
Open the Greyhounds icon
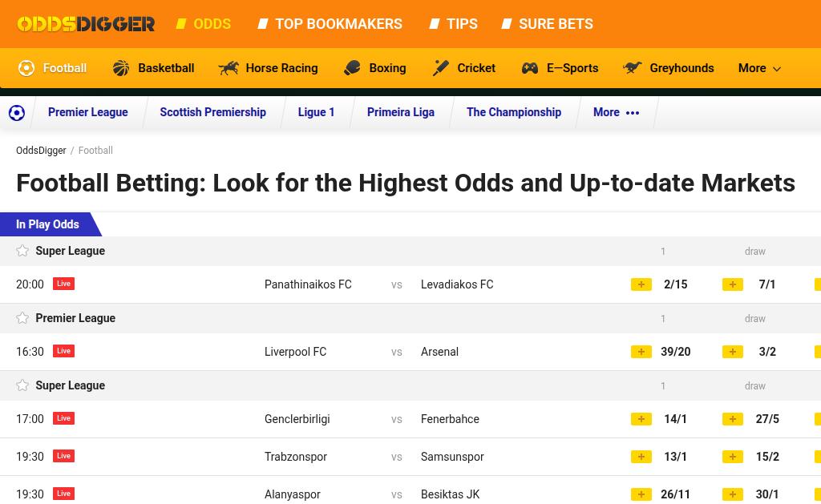tap(633, 67)
